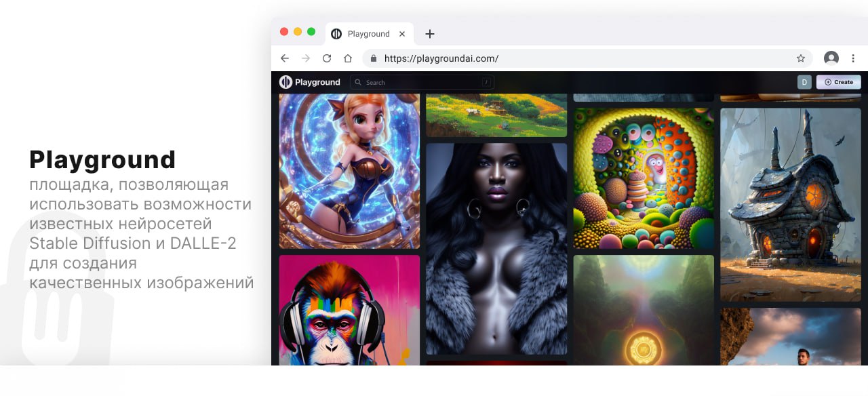Click the Playground headline text on left
Viewport: 868px width, 396px height.
(x=102, y=160)
